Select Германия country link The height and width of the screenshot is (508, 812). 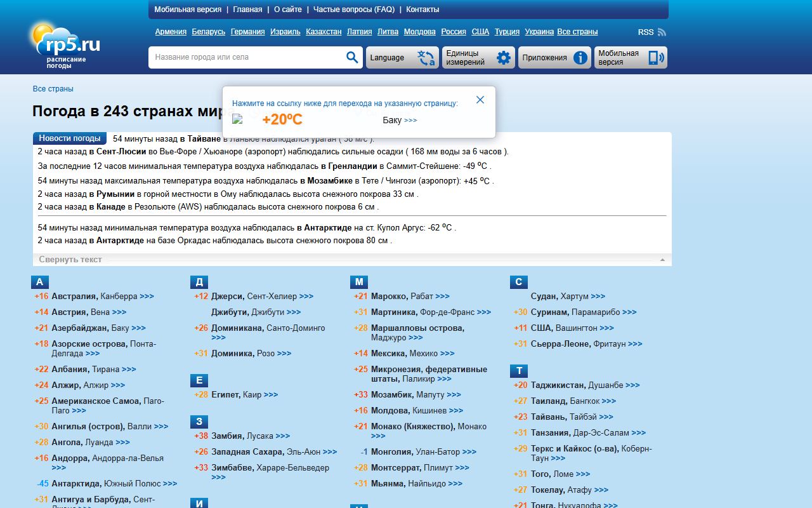tap(247, 32)
